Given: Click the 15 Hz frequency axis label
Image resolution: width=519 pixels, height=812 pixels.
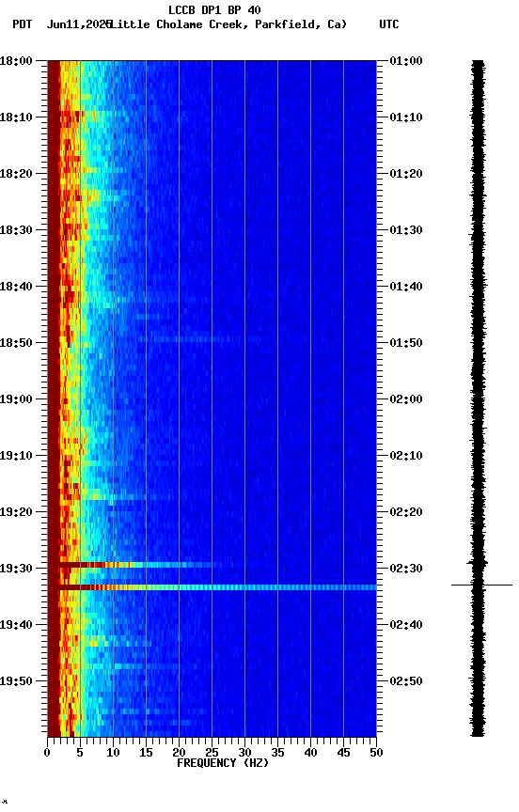Looking at the screenshot, I should pos(146,753).
